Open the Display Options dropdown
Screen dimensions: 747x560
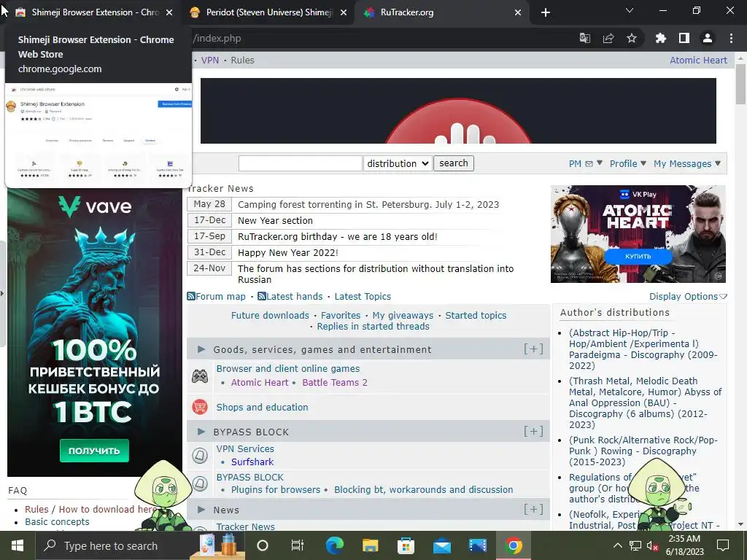pos(688,296)
